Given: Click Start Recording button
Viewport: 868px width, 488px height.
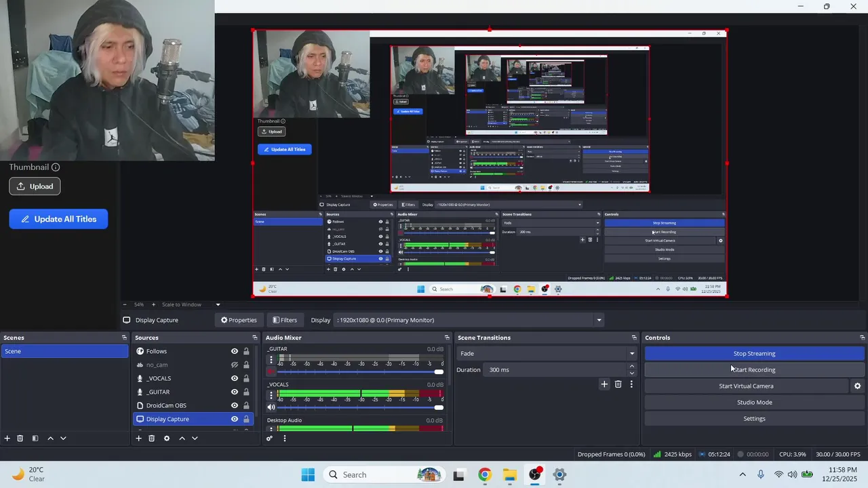Looking at the screenshot, I should 754,369.
